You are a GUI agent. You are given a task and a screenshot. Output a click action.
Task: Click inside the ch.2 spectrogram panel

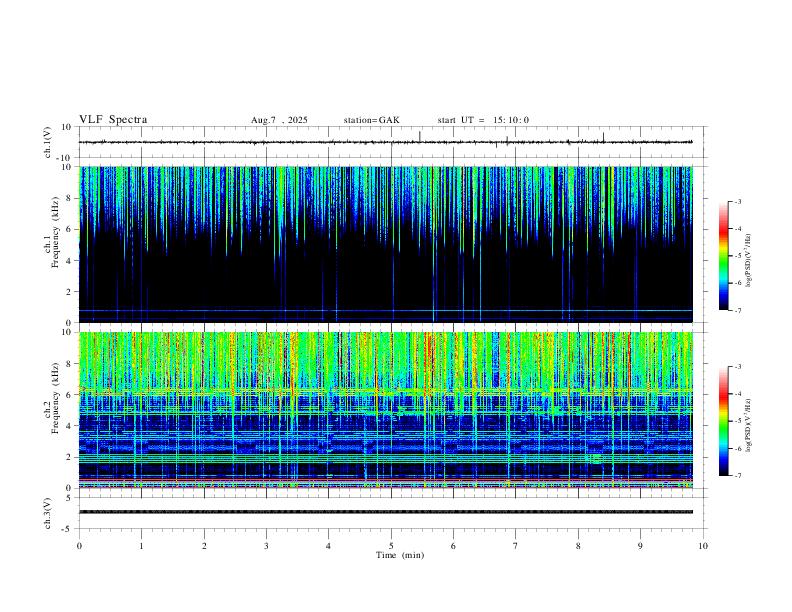(385, 410)
